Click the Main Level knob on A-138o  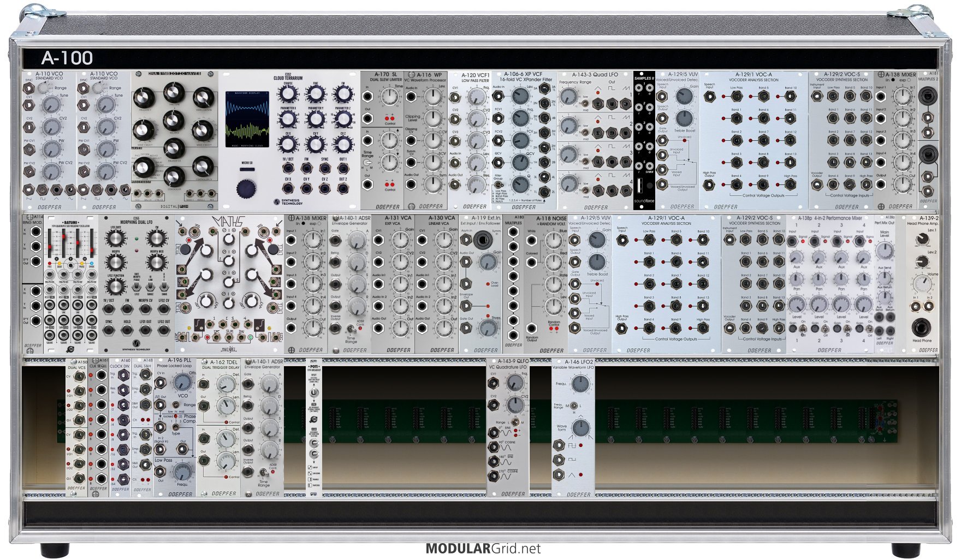click(x=884, y=251)
